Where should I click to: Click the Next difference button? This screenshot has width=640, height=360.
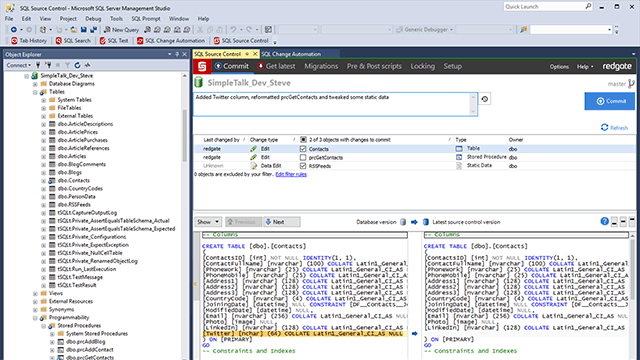tap(282, 222)
